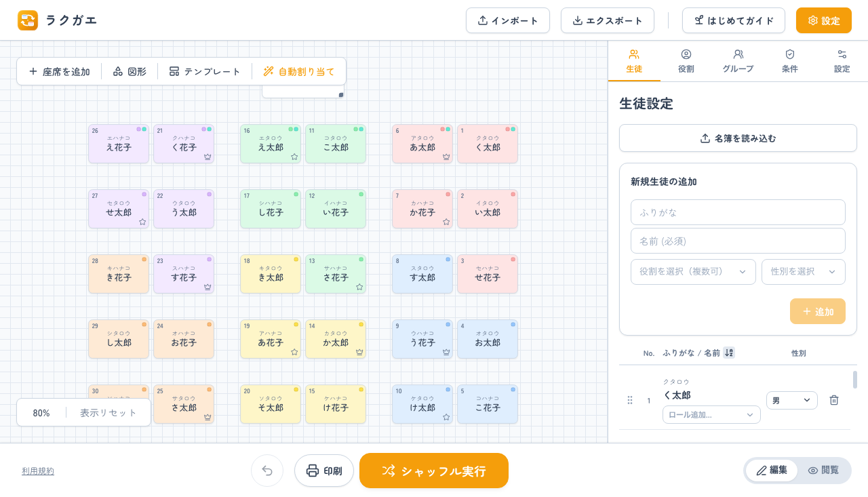Viewport: 868px width, 497px height.
Task: Switch to 編集 mode
Action: (x=772, y=471)
